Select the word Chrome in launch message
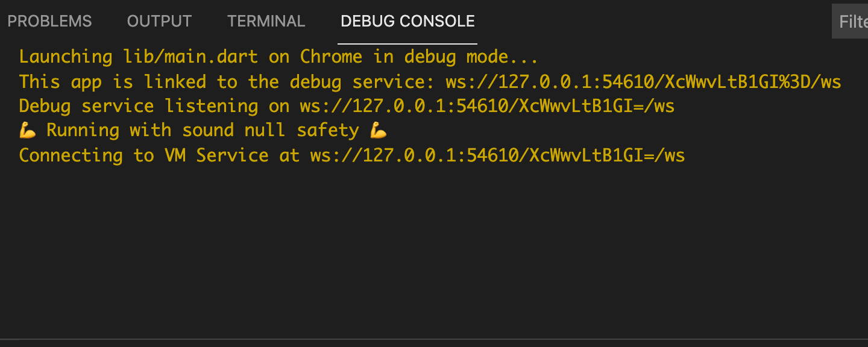The height and width of the screenshot is (347, 868). pos(332,57)
